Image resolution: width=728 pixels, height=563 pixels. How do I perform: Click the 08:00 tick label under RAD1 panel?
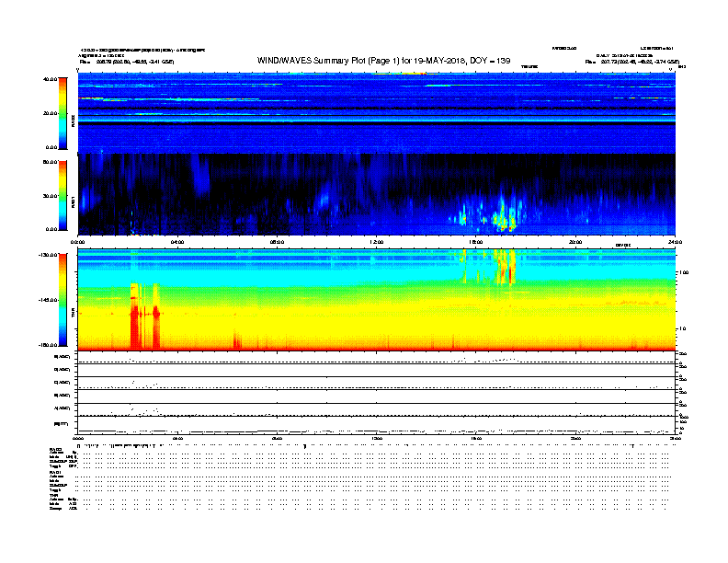point(277,242)
